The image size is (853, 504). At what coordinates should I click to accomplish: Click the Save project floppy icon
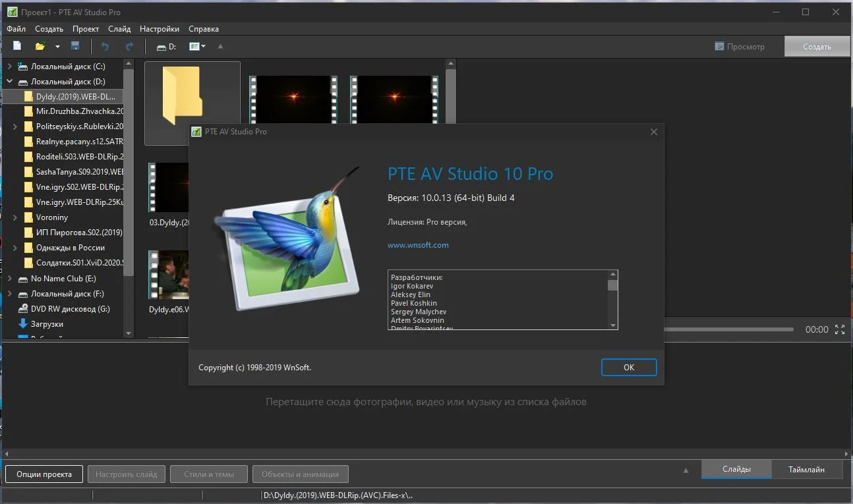point(75,46)
